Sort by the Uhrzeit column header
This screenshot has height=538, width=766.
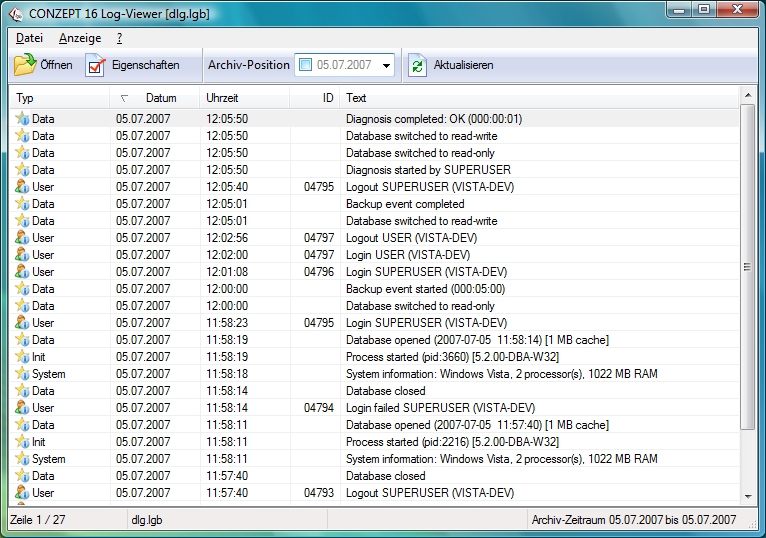(245, 98)
